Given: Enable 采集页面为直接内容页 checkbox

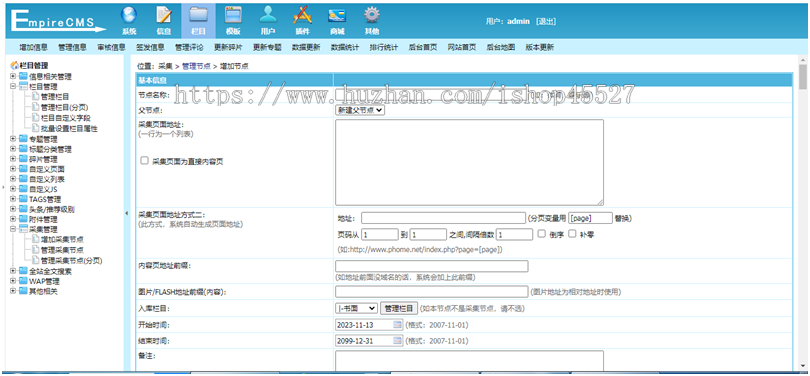Looking at the screenshot, I should [x=145, y=161].
